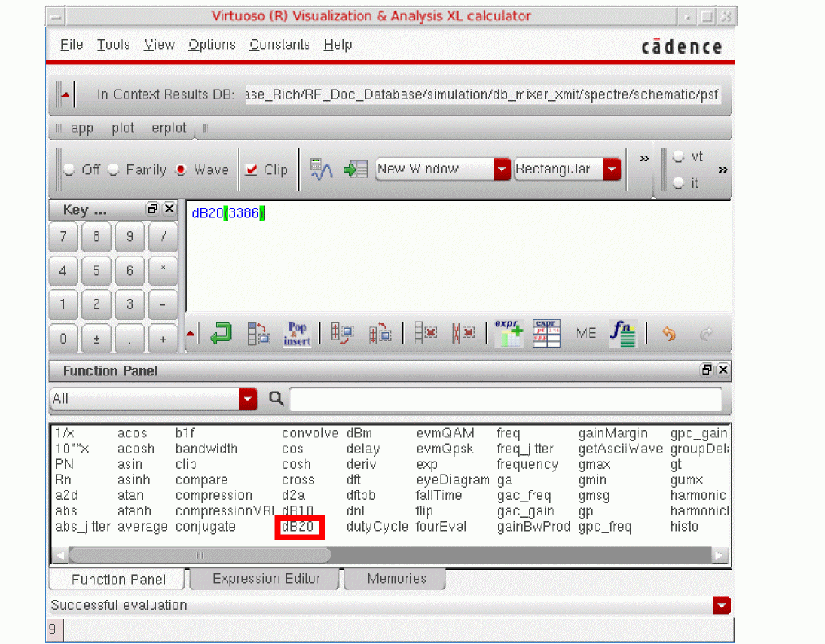Select the dB20 function
Image resolution: width=825 pixels, height=644 pixels.
tap(298, 527)
